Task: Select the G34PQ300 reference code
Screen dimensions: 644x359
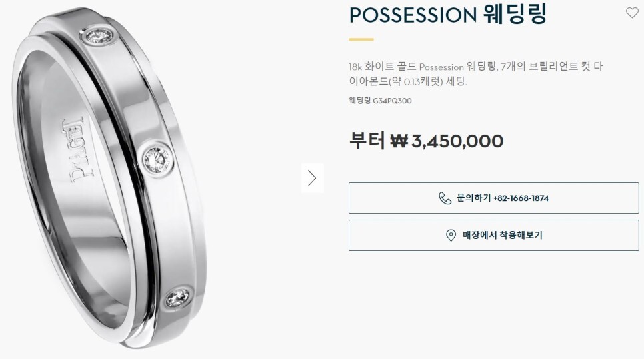Action: [x=392, y=101]
